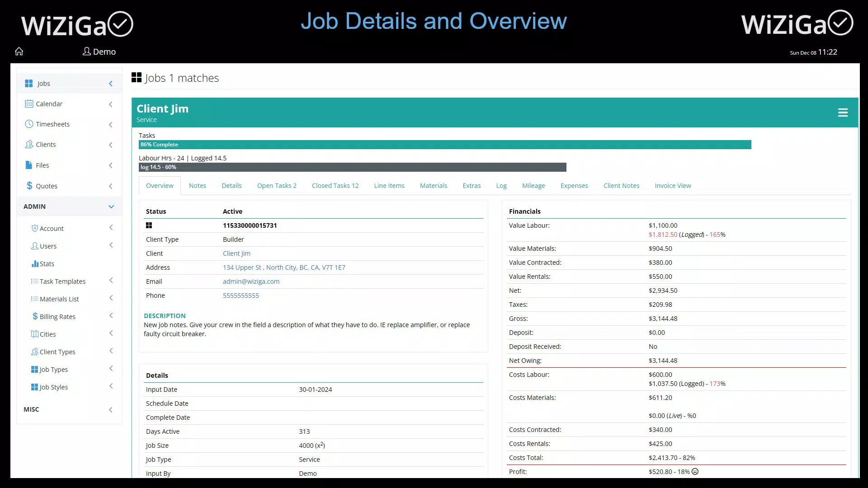Image resolution: width=868 pixels, height=488 pixels.
Task: Click the Jobs grid icon in sidebar
Action: pyautogui.click(x=29, y=84)
